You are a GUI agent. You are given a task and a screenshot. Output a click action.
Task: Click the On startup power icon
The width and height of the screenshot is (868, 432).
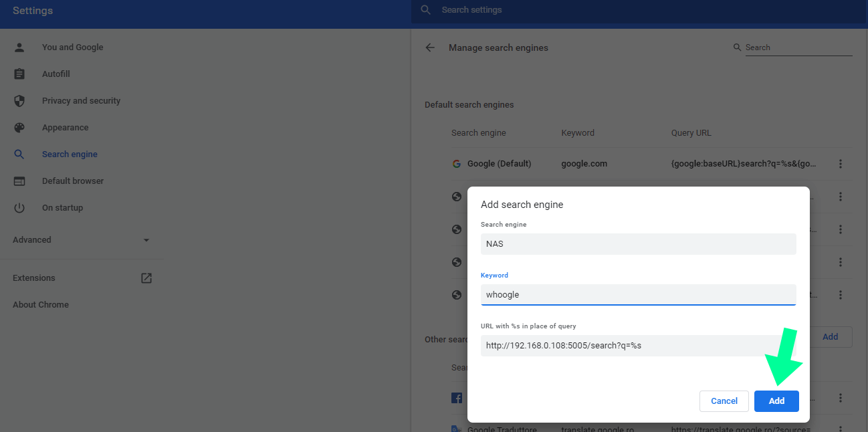19,207
